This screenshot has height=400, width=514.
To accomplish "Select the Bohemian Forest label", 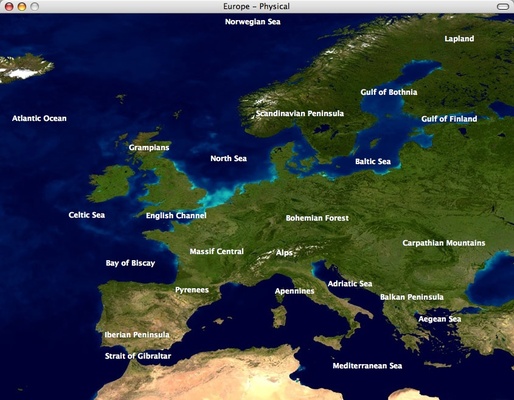I will (317, 218).
